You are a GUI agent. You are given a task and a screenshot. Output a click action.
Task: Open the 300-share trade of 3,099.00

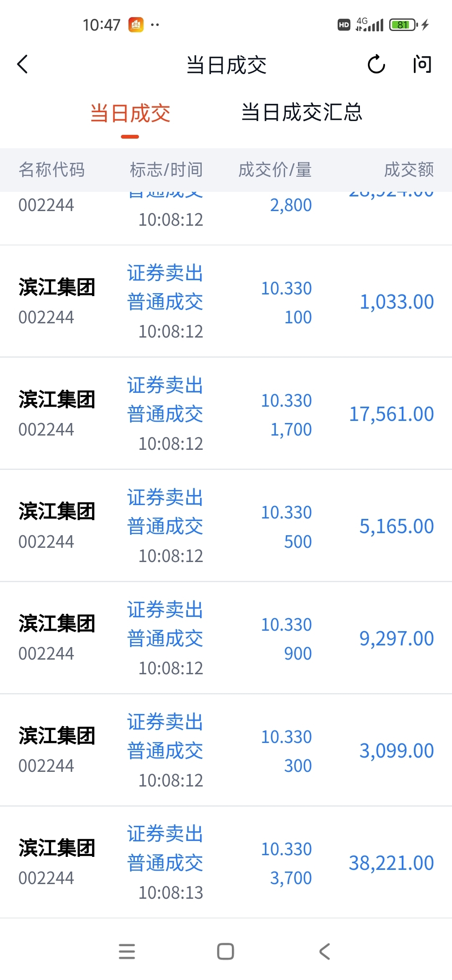(x=226, y=750)
